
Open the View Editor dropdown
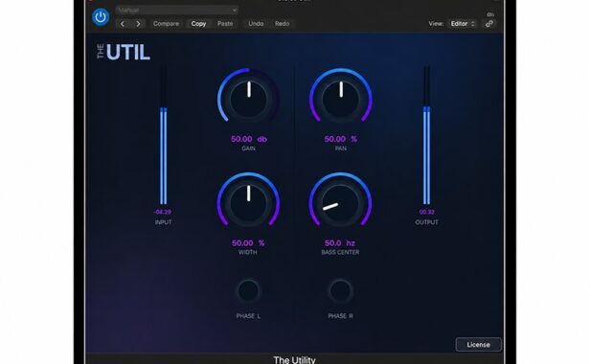point(463,24)
